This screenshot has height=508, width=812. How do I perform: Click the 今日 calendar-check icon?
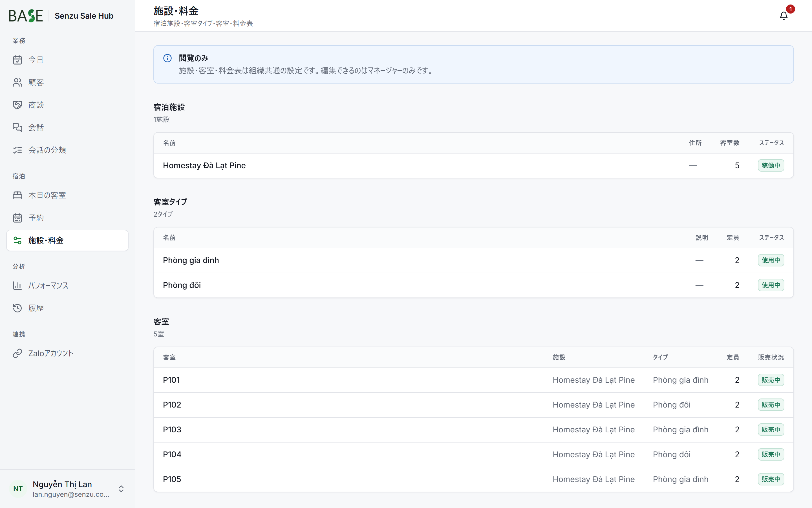click(17, 60)
